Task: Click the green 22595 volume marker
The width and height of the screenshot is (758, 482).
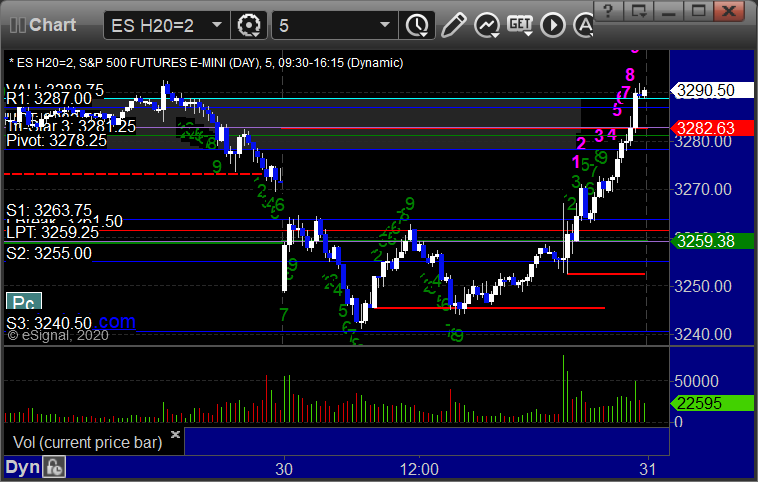Action: pos(712,403)
